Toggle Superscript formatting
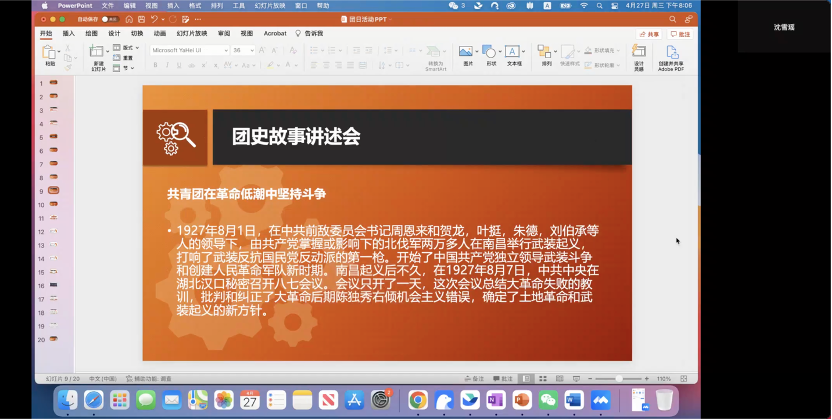Viewport: 832px width, 420px height. click(204, 65)
